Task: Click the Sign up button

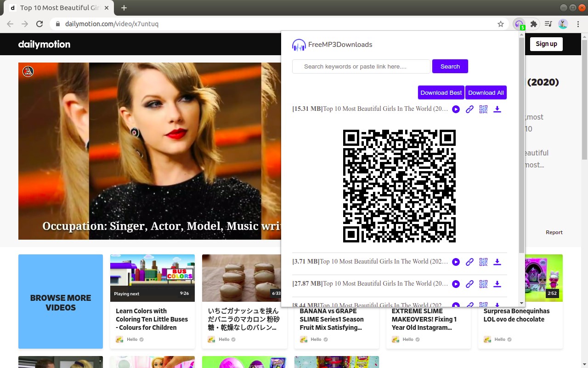Action: [546, 44]
